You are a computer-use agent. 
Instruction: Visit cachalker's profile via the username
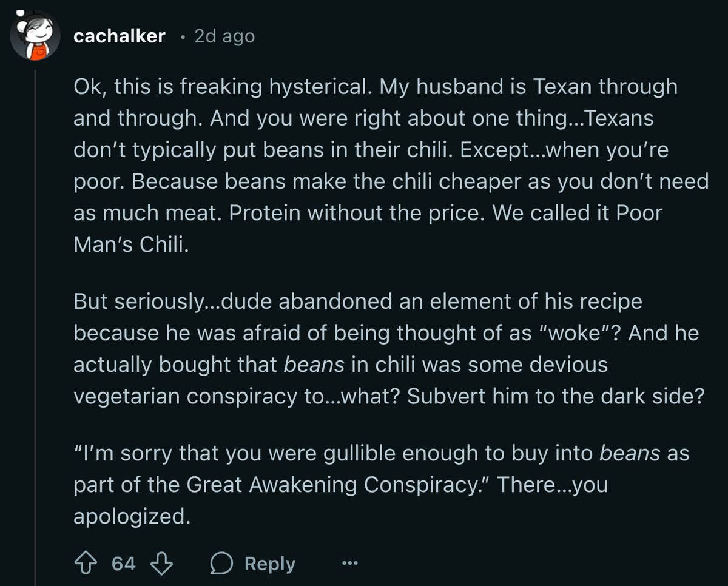coord(120,35)
